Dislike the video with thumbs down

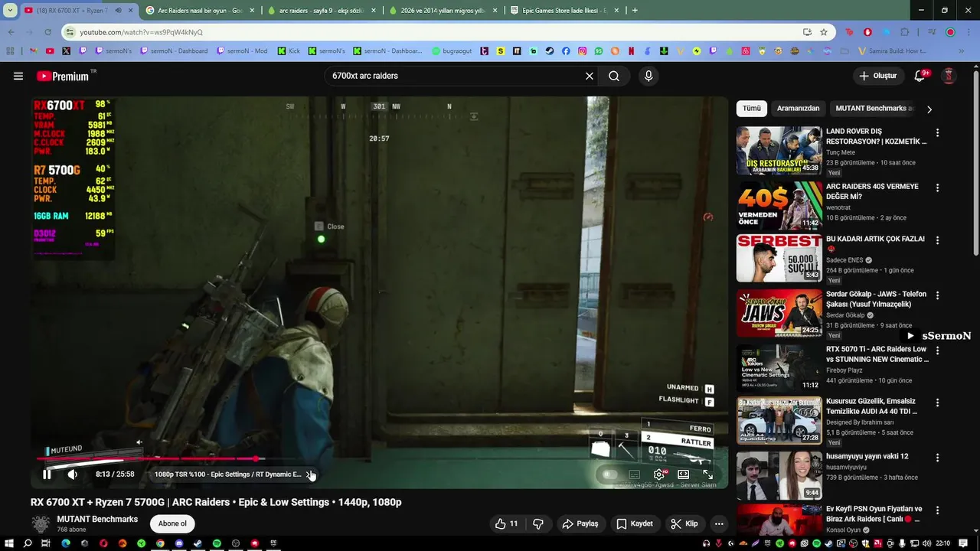tap(538, 523)
